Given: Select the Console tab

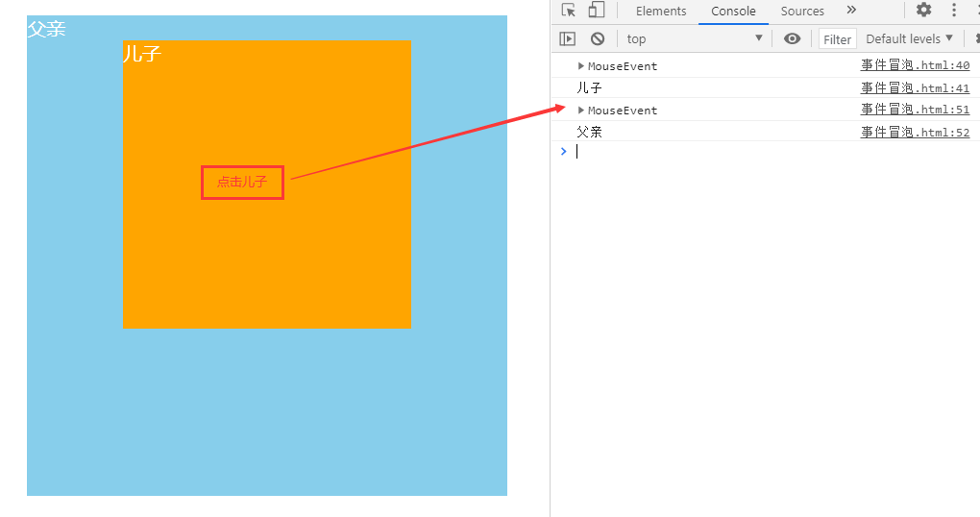Looking at the screenshot, I should (x=733, y=12).
